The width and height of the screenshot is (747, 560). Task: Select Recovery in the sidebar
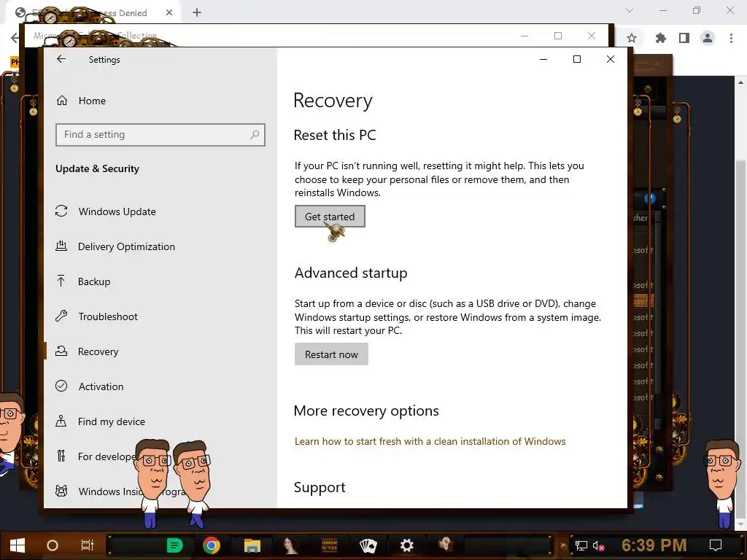coord(98,351)
